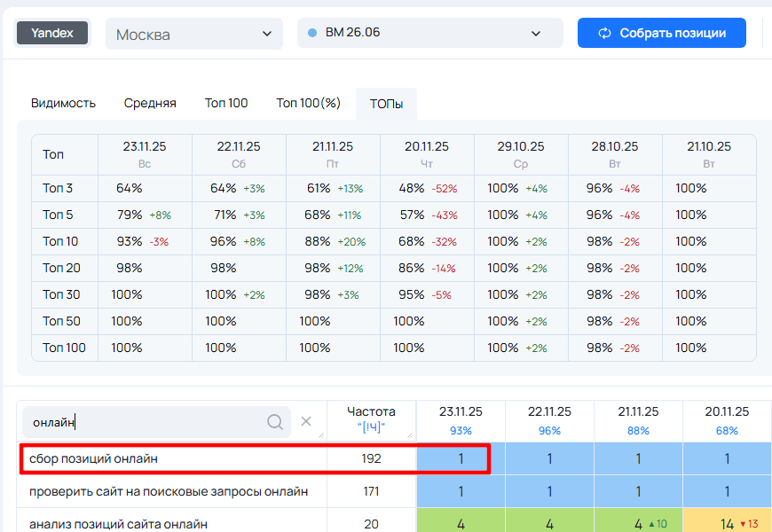Click the "[!Ч]" frequency type link
Image resolution: width=772 pixels, height=532 pixels.
371,429
